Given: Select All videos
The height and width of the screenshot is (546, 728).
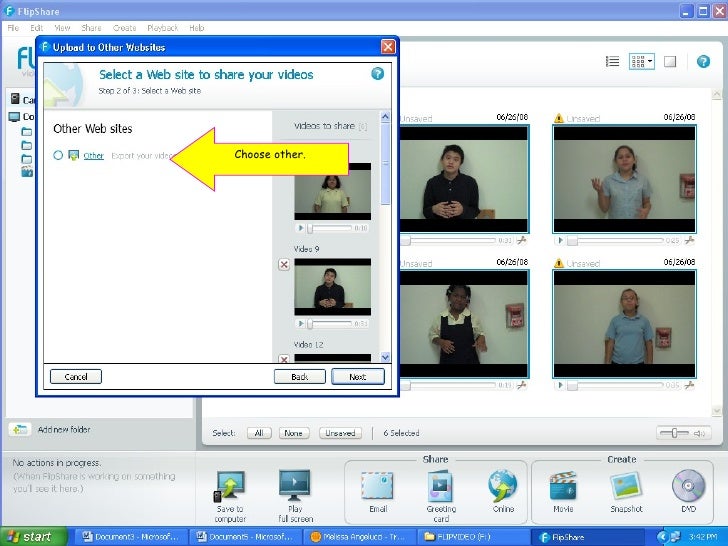Looking at the screenshot, I should pos(259,433).
